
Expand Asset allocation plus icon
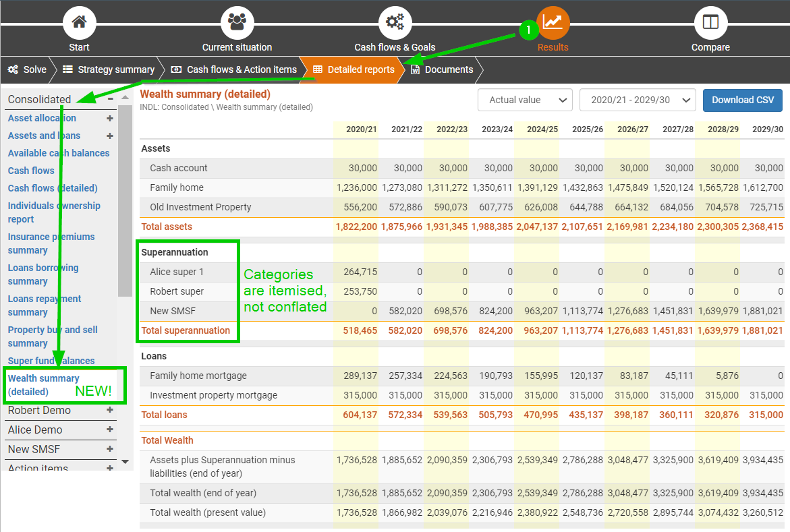click(x=110, y=118)
